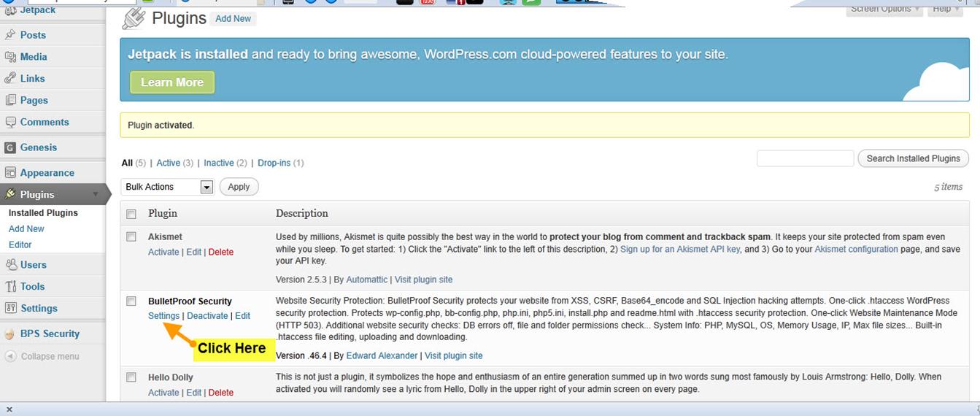Image resolution: width=980 pixels, height=416 pixels.
Task: Click the Pages icon in sidebar
Action: [x=10, y=100]
